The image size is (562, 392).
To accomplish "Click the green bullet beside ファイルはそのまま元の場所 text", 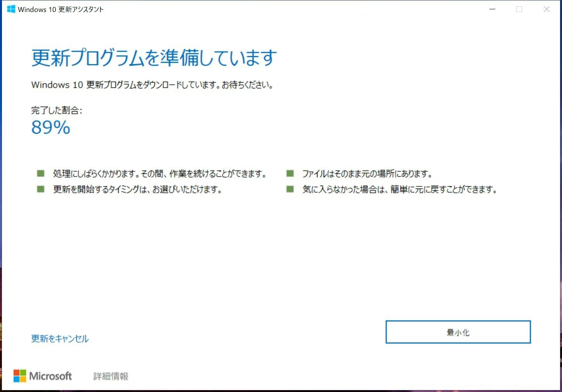I will click(290, 173).
